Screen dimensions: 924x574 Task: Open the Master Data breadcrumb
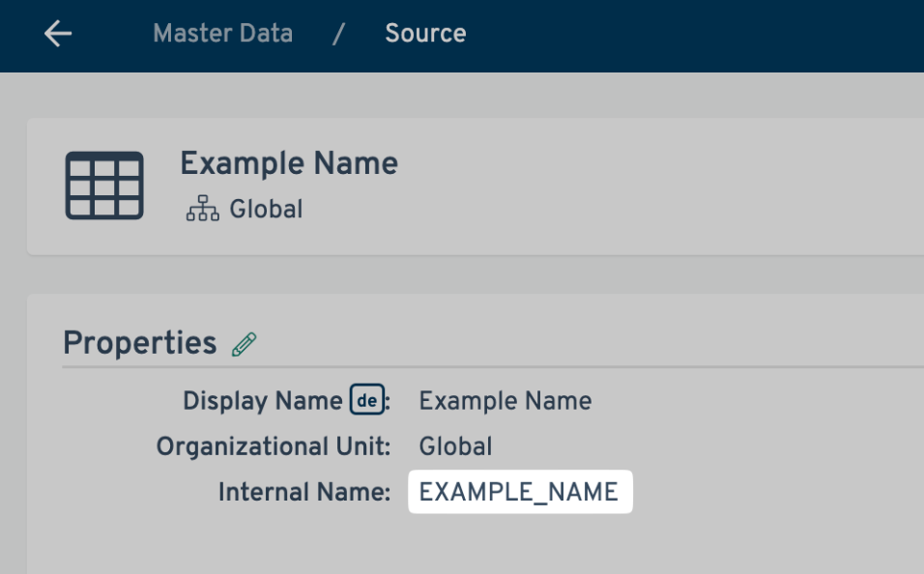click(x=222, y=34)
